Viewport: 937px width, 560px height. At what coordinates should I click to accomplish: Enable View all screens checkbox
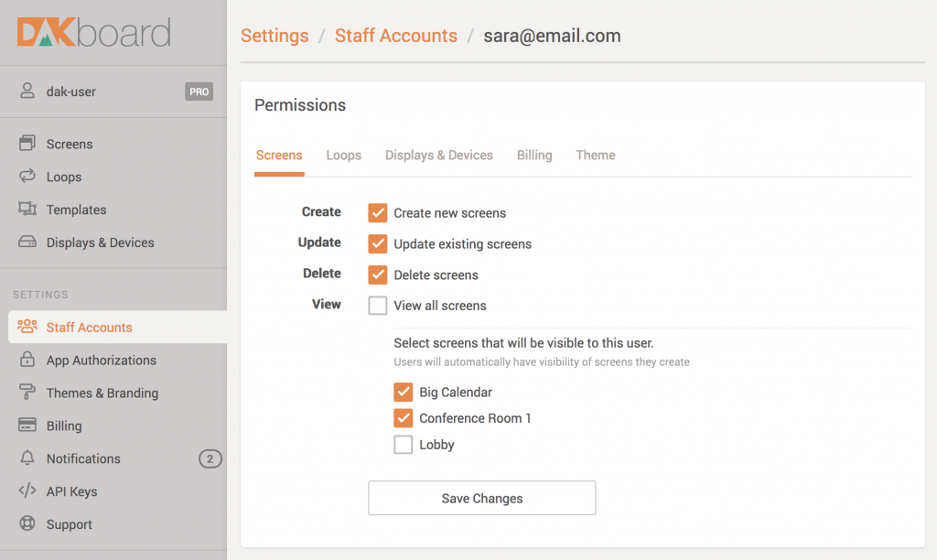(x=378, y=306)
